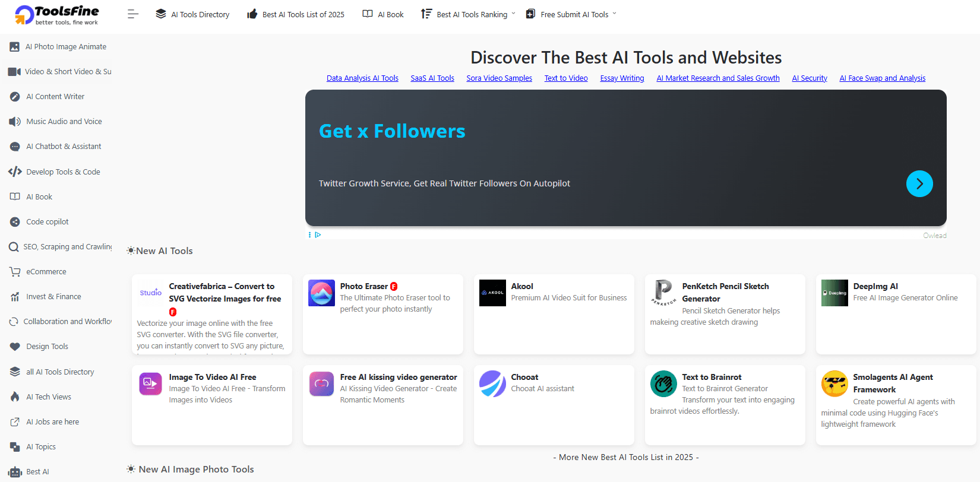Open PenKetch Pencil Sketch Generator card title
Image resolution: width=980 pixels, height=482 pixels.
coord(725,292)
